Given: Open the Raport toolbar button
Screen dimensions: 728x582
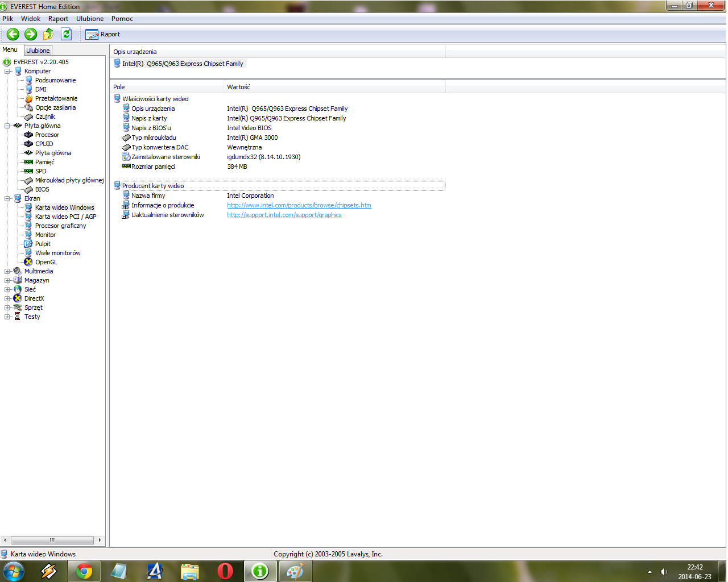Looking at the screenshot, I should [103, 34].
